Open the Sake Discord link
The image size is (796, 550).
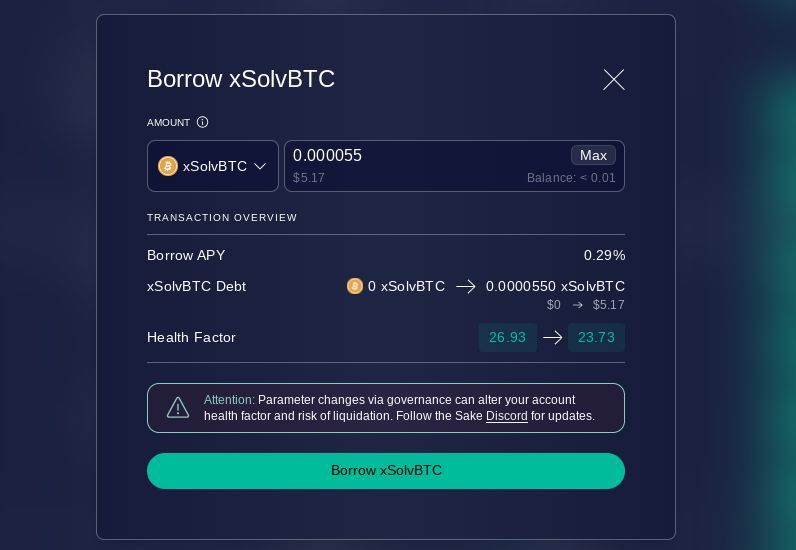point(507,416)
